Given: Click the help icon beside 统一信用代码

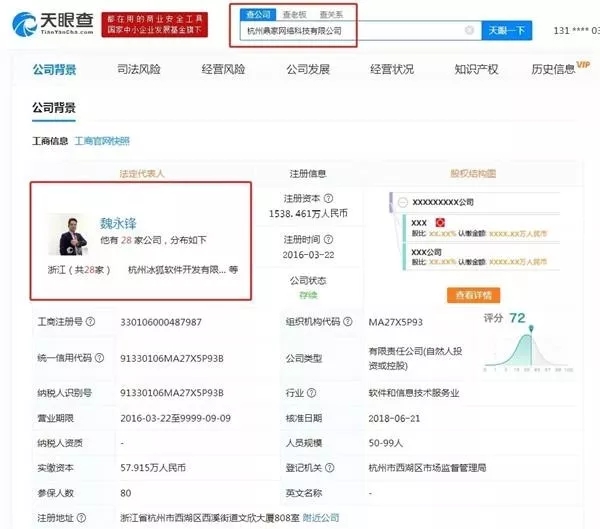Looking at the screenshot, I should click(99, 358).
